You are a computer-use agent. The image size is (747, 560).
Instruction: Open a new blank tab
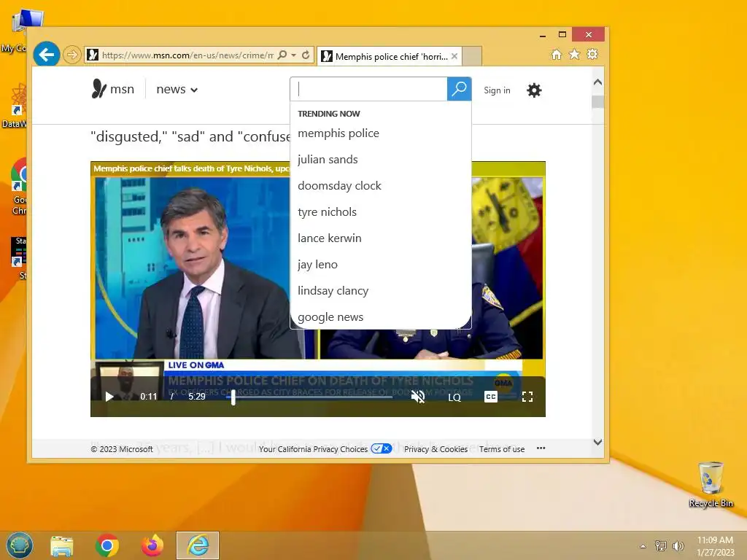[x=472, y=56]
